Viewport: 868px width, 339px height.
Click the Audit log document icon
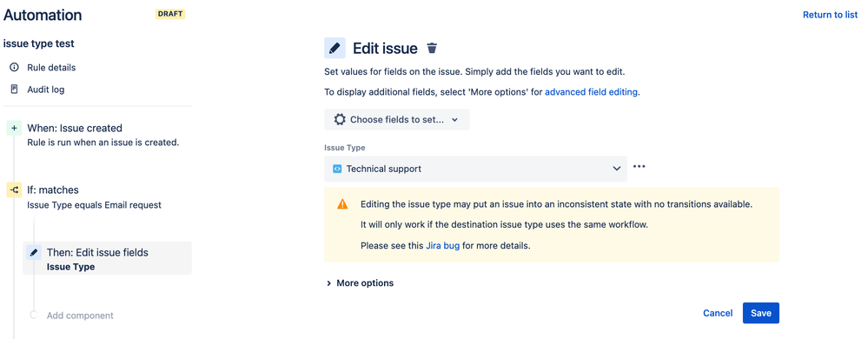[x=15, y=90]
